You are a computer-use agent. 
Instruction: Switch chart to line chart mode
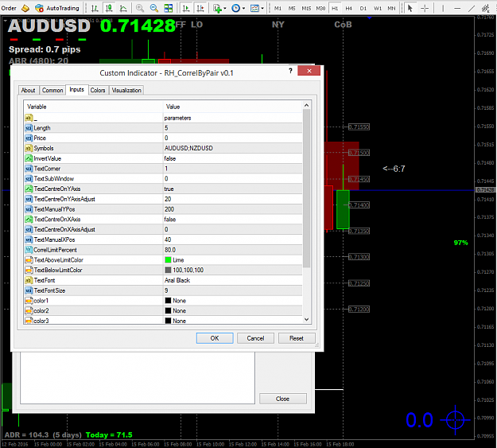click(x=123, y=8)
